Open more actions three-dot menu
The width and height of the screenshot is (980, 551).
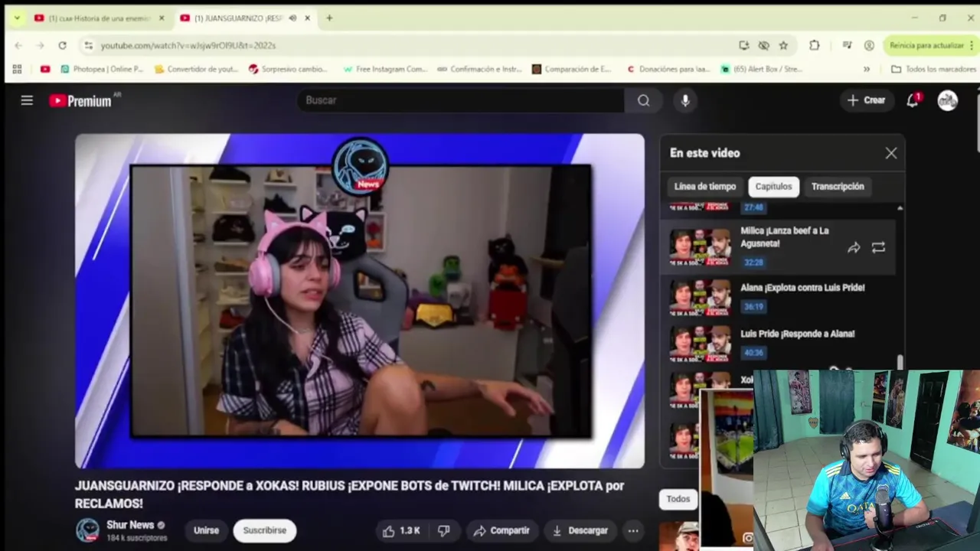(x=633, y=530)
